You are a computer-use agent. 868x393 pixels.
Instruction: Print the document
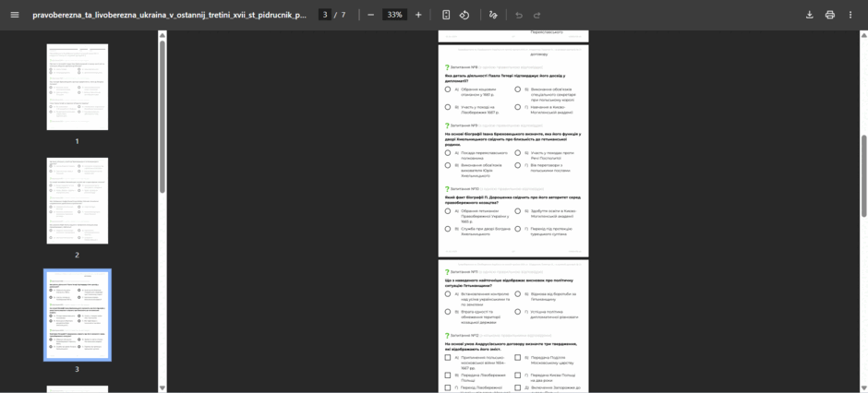830,15
